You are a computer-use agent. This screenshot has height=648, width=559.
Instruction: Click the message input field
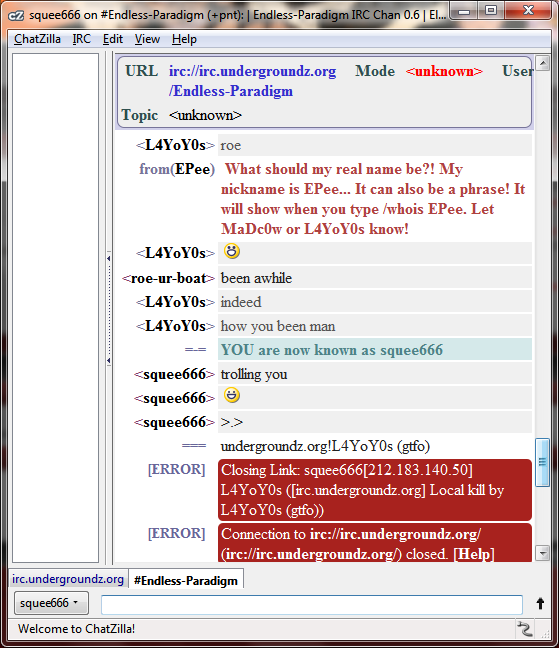[x=312, y=605]
